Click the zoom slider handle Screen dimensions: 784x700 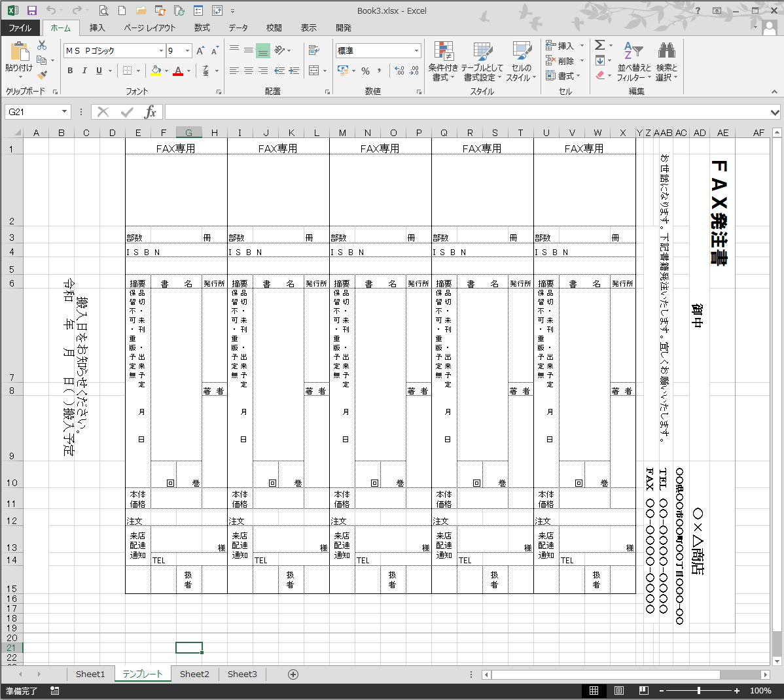pyautogui.click(x=698, y=690)
